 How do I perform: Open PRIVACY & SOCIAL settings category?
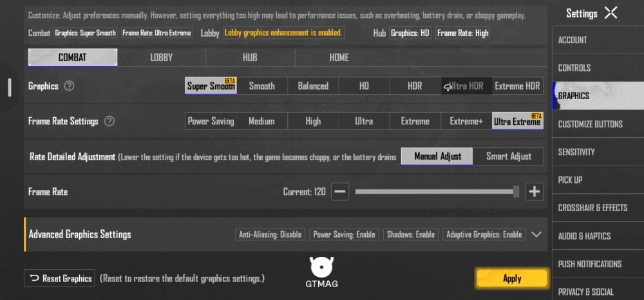click(598, 290)
